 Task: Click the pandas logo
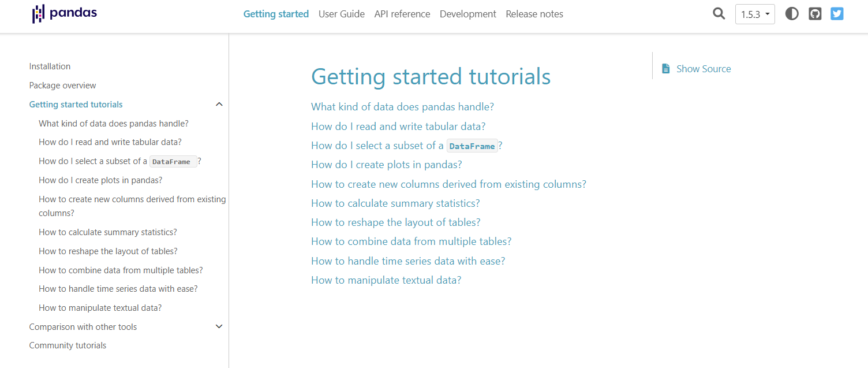(x=64, y=14)
